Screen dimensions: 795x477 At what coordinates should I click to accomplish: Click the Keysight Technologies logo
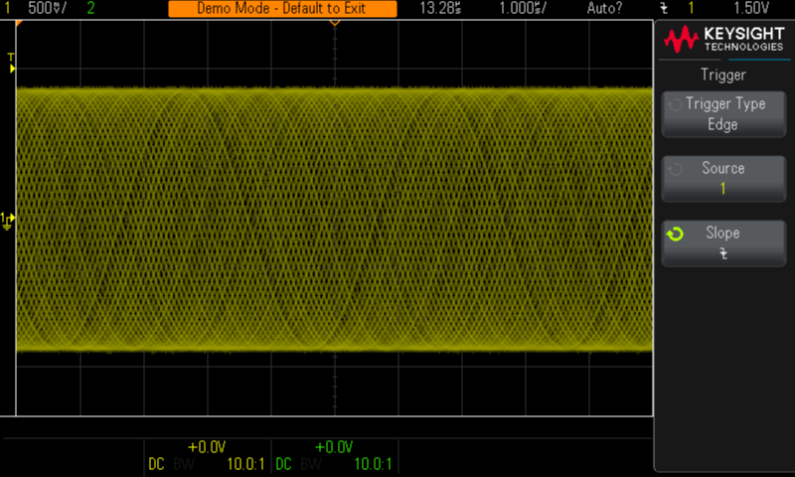724,41
